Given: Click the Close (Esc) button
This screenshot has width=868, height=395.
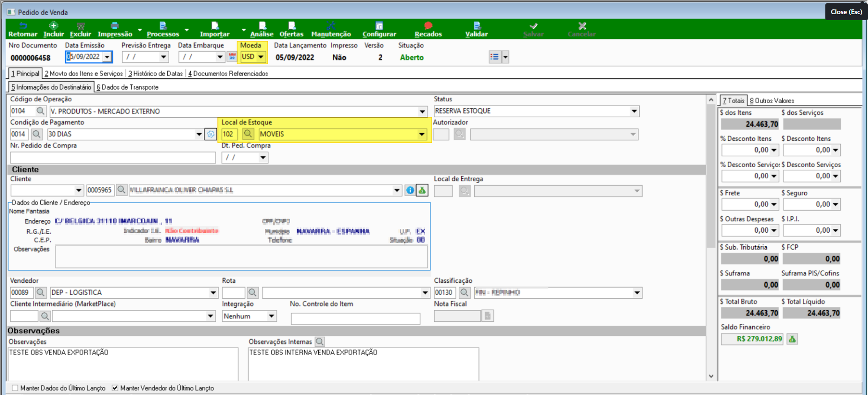Looking at the screenshot, I should coord(846,12).
